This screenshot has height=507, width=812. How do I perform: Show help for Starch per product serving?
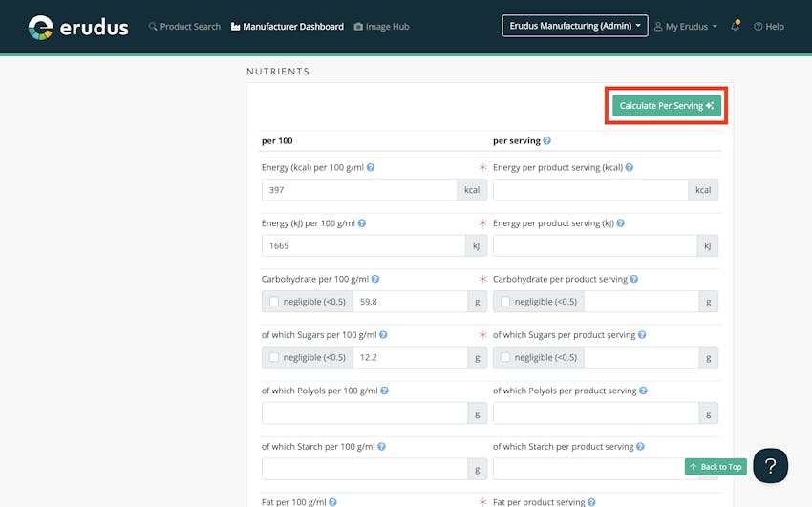pos(640,447)
